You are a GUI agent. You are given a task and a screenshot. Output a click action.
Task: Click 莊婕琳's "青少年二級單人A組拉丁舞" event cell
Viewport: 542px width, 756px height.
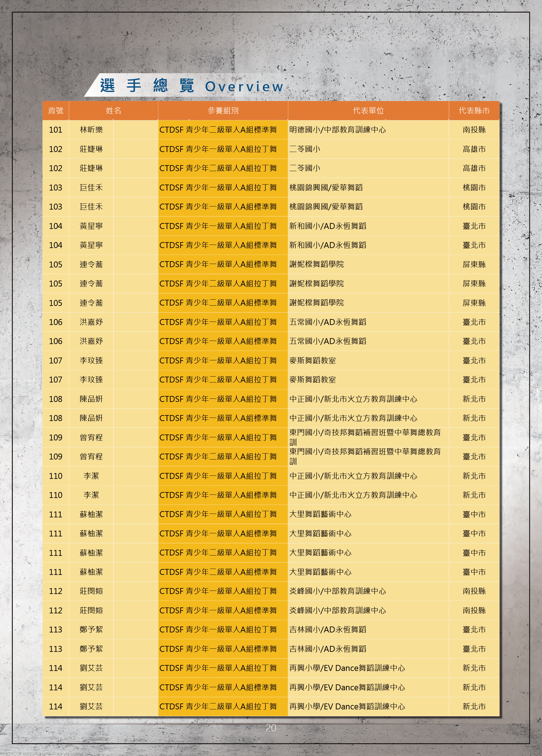tap(223, 168)
